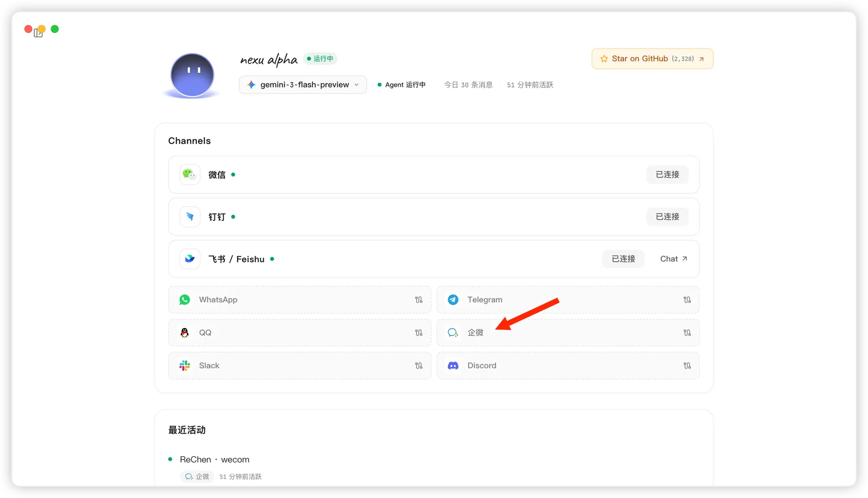Click the nexu alpha bot avatar
The width and height of the screenshot is (868, 498).
point(192,76)
